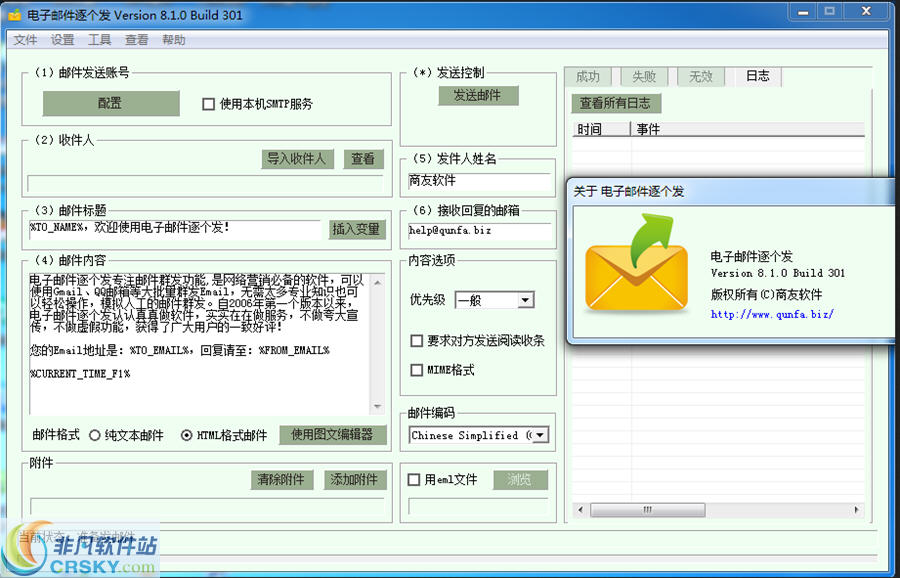Screen dimensions: 900x578
Task: Click the log scrollbar left arrow
Action: point(580,510)
